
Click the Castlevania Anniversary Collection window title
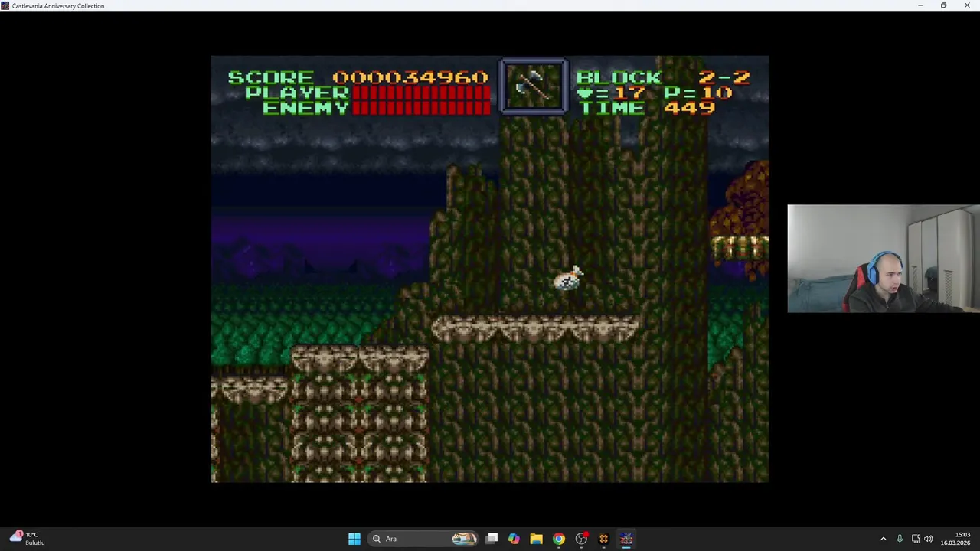click(x=58, y=6)
